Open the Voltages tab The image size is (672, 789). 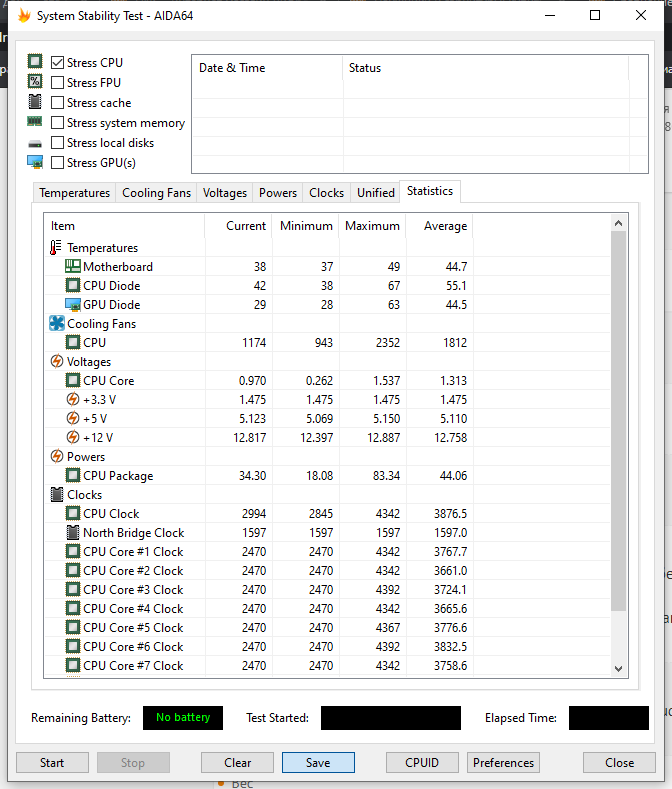225,193
